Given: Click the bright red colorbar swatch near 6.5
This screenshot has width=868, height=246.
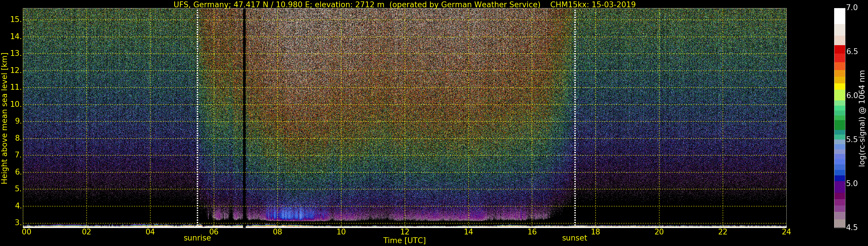Looking at the screenshot, I should [840, 49].
